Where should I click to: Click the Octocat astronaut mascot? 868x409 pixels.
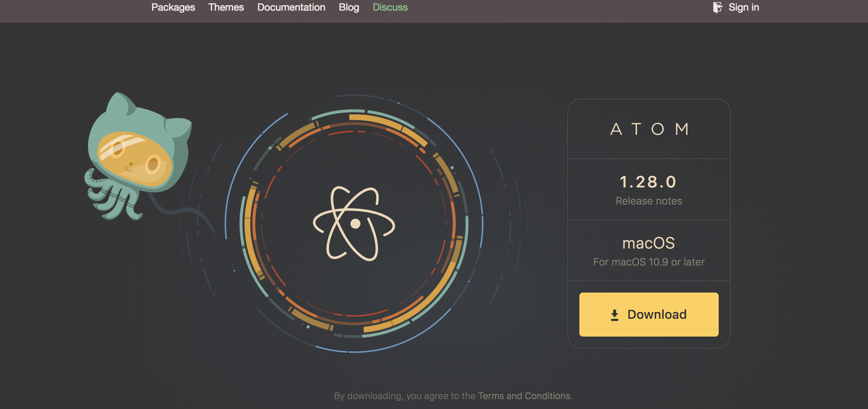139,156
